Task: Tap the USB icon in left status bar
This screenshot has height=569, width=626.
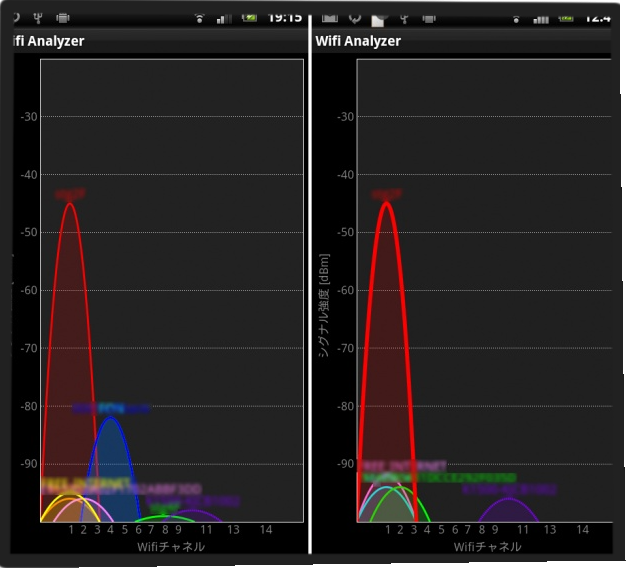Action: tap(38, 18)
